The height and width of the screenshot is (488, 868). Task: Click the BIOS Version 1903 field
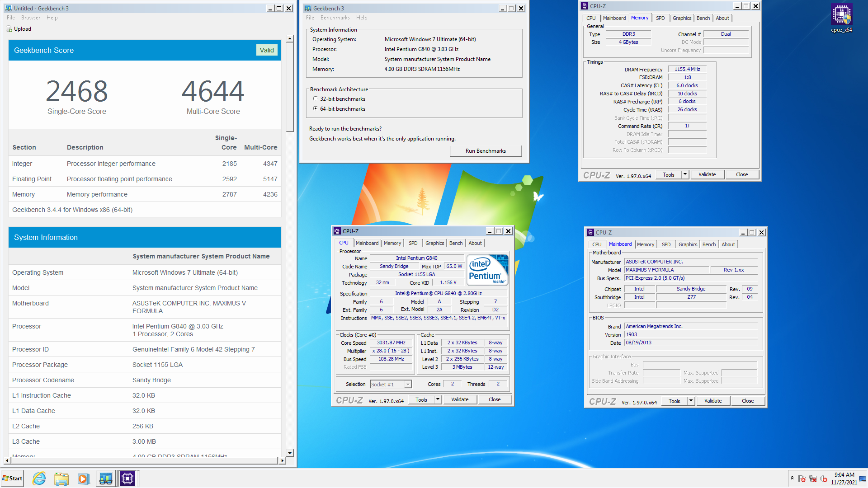click(x=691, y=335)
